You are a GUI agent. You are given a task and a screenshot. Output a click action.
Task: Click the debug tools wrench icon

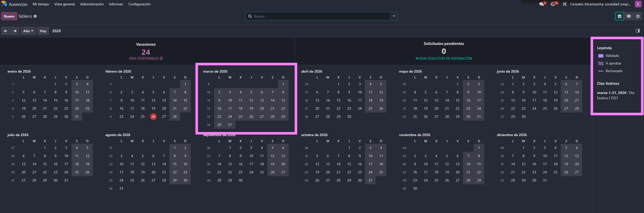coord(565,4)
